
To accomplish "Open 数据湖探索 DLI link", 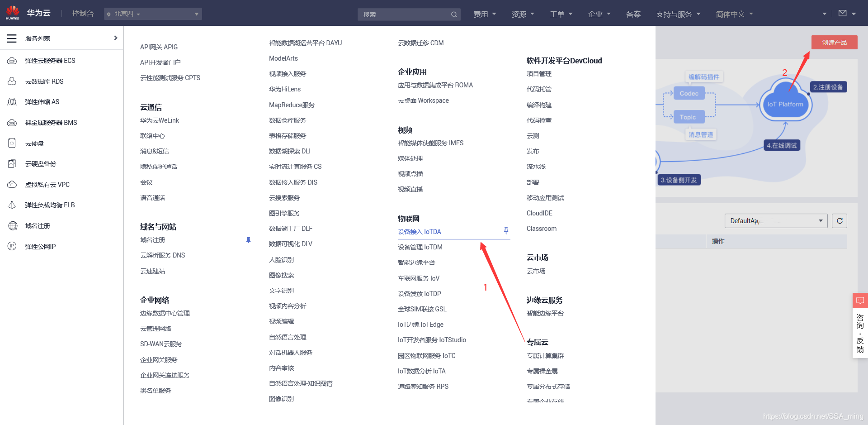I will [289, 151].
